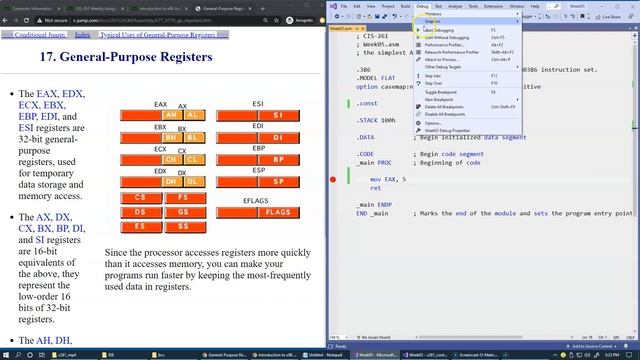This screenshot has height=360, width=640.
Task: Click the zoom magnifier icon in address bar
Action: coord(265,20)
